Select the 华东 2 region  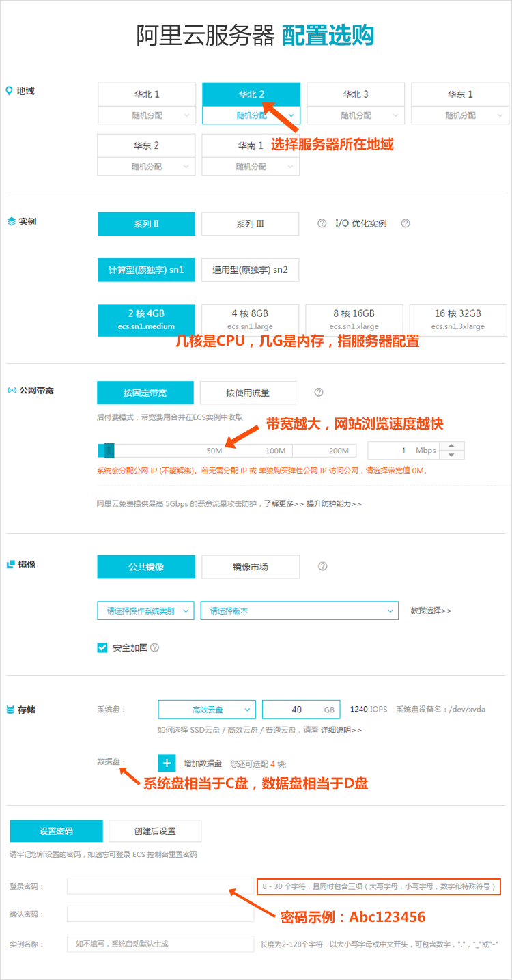(146, 145)
